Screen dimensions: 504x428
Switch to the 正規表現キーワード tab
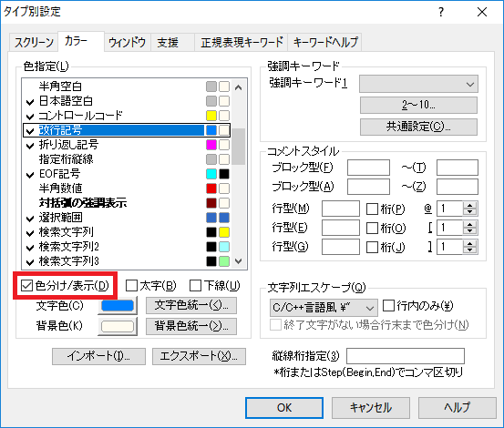242,42
